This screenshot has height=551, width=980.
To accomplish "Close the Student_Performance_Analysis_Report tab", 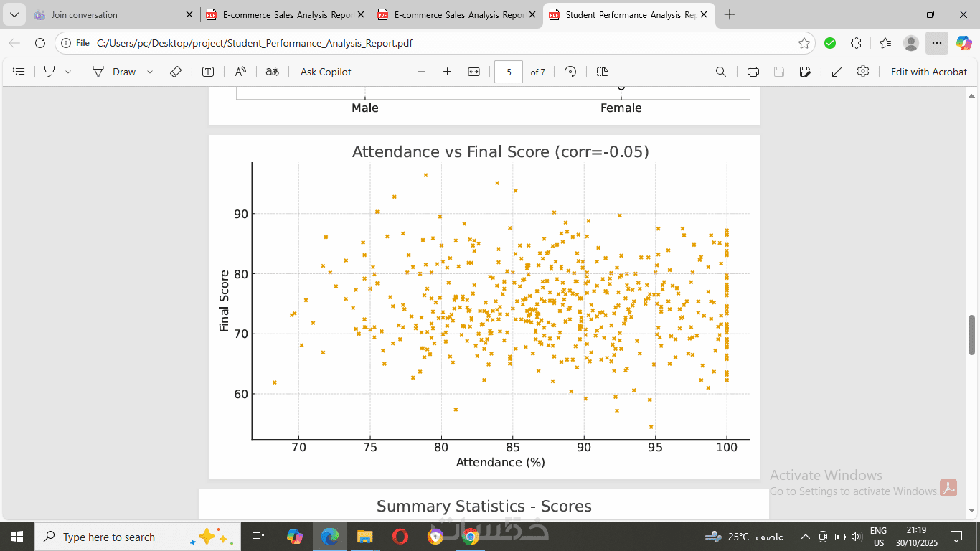I will (705, 14).
